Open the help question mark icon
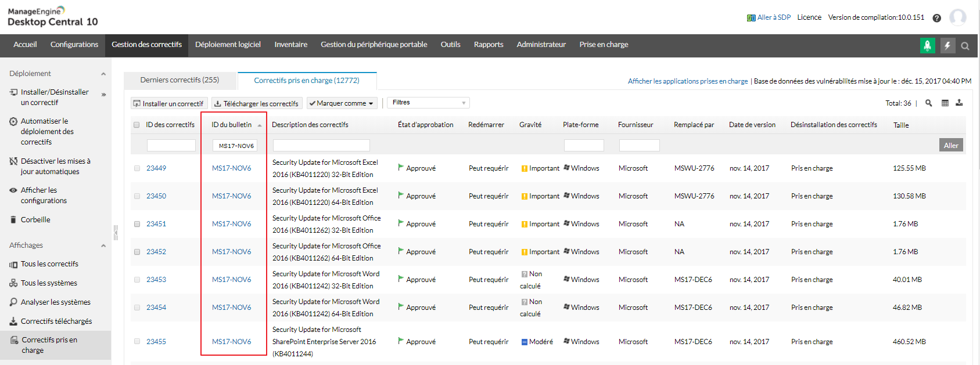 click(x=936, y=18)
